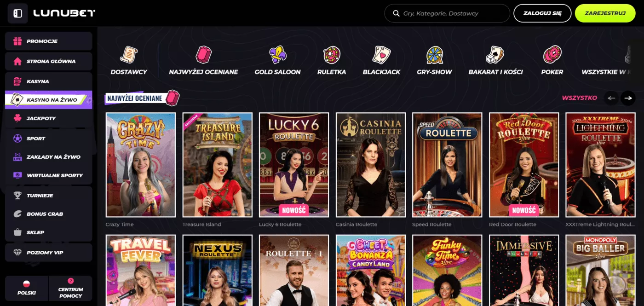Select the Poker chip category icon
The width and height of the screenshot is (644, 306).
pyautogui.click(x=552, y=55)
